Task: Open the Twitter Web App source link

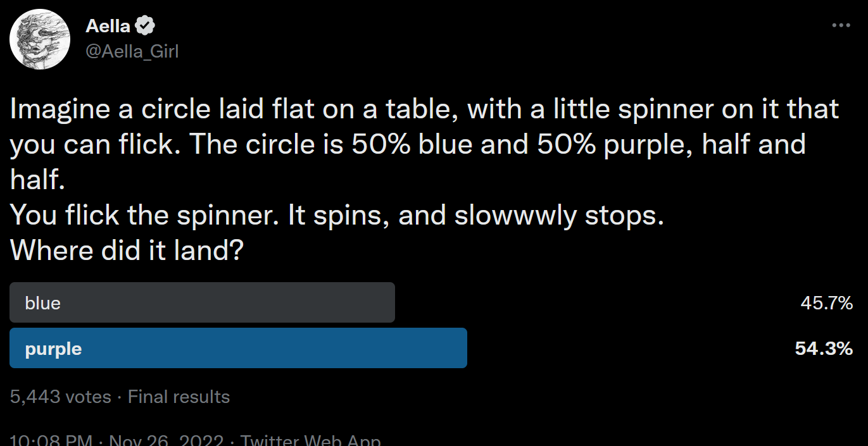Action: (310, 440)
